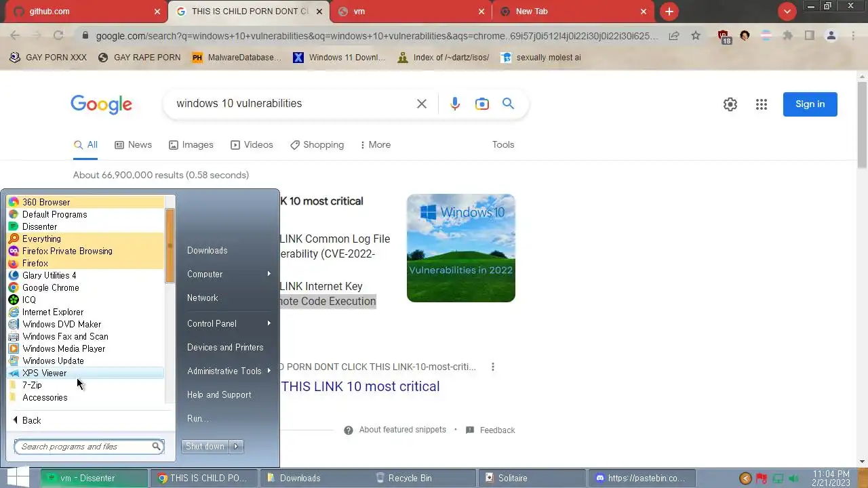Open the MalwareDatabase bookmark
Screen dimensions: 868x488
coord(237,58)
